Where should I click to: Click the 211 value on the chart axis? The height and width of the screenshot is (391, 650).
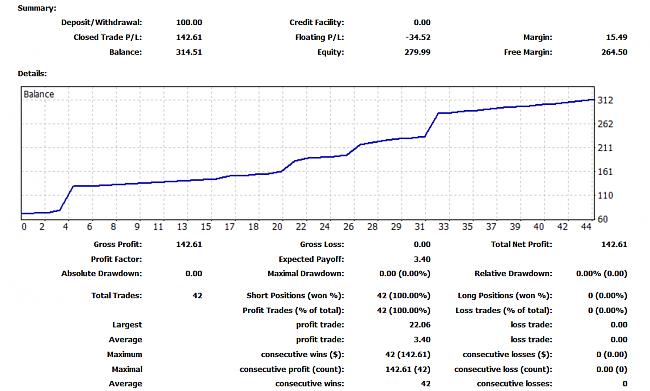pyautogui.click(x=605, y=148)
